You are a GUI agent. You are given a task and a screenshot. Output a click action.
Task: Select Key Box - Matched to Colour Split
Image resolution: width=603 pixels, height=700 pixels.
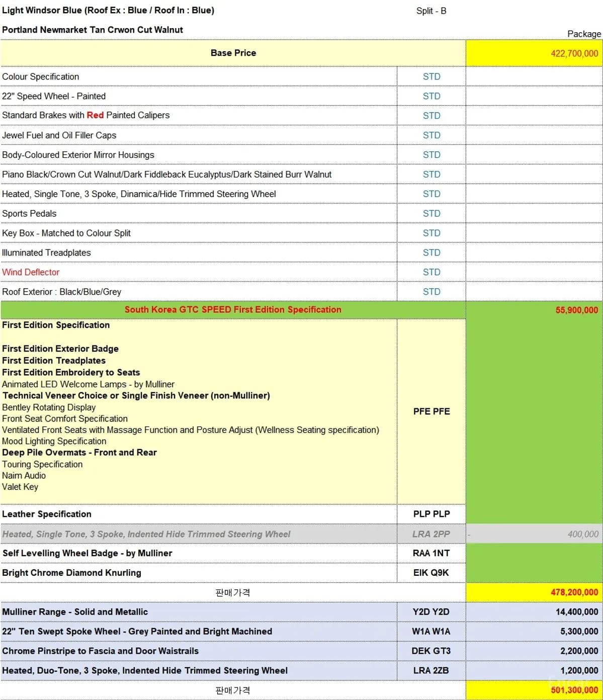click(x=66, y=233)
